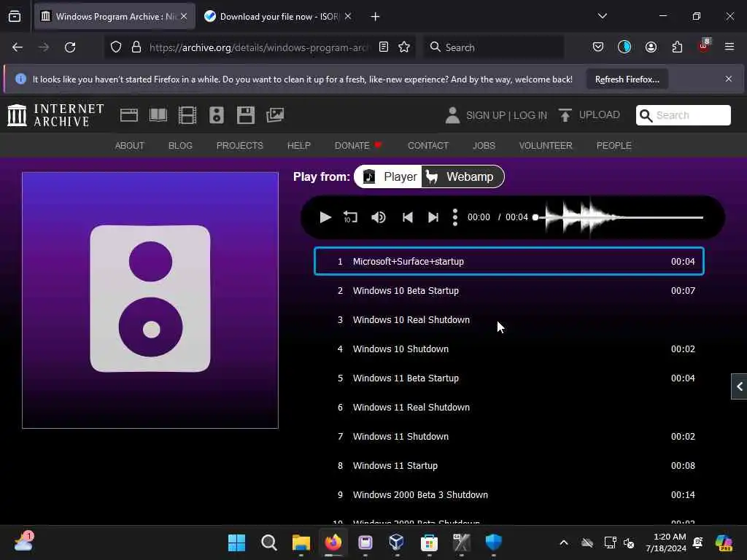Image resolution: width=747 pixels, height=560 pixels.
Task: Switch to Download your file now tab
Action: click(x=278, y=17)
